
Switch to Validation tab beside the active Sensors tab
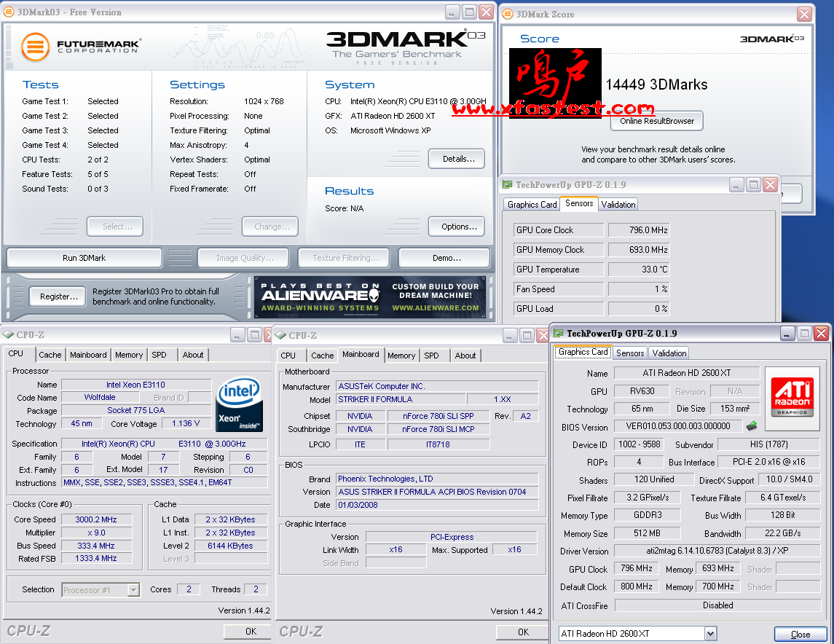click(618, 205)
